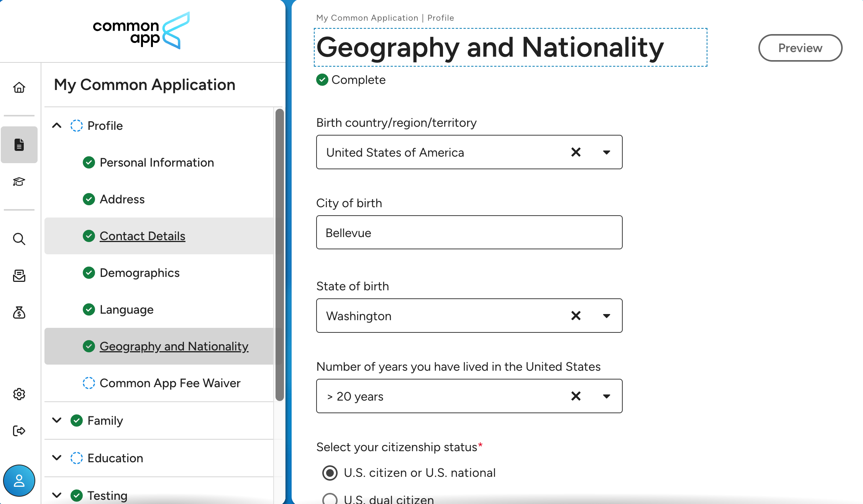This screenshot has height=504, width=863.
Task: Click the sign out arrow icon
Action: [x=19, y=431]
